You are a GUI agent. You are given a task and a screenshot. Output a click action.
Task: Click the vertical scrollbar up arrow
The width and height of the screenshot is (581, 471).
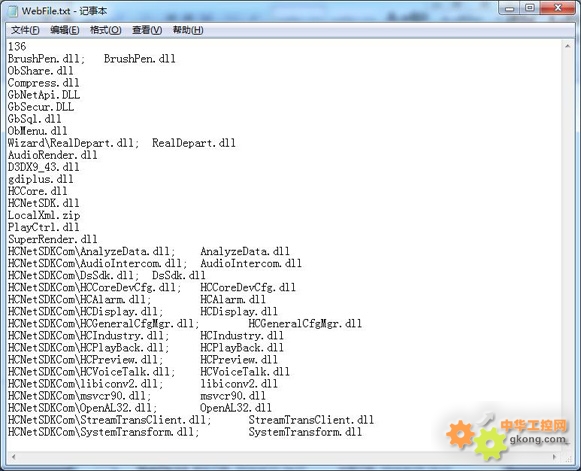(x=567, y=46)
